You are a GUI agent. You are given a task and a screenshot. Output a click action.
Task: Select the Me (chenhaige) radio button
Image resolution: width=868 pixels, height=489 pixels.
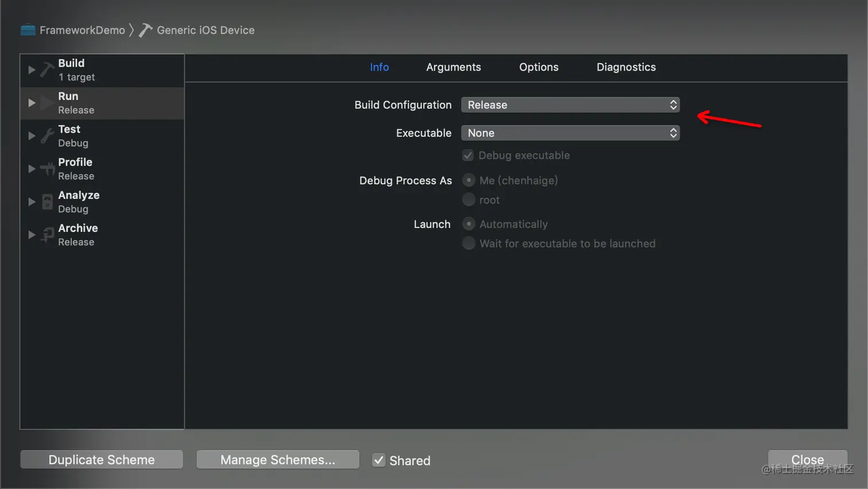point(468,180)
